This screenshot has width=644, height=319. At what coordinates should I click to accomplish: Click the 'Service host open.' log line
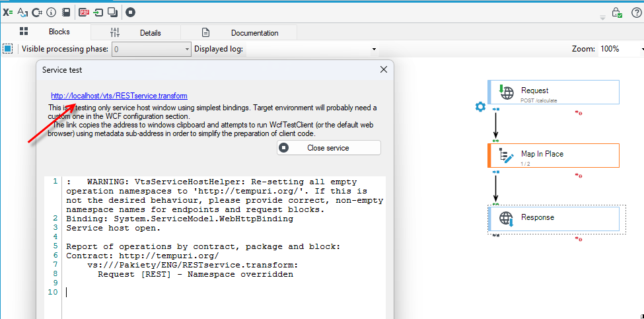coord(114,228)
